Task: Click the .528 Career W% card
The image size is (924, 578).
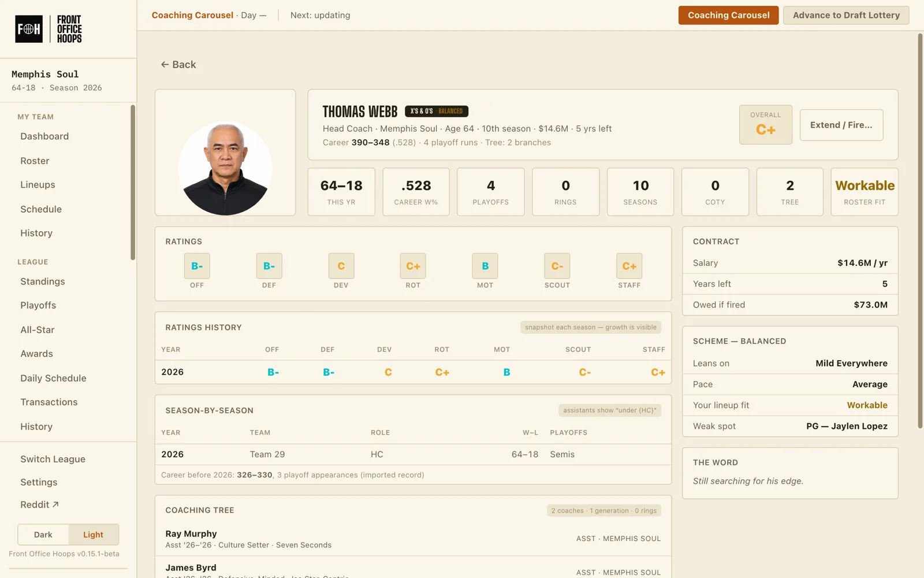Action: click(416, 192)
